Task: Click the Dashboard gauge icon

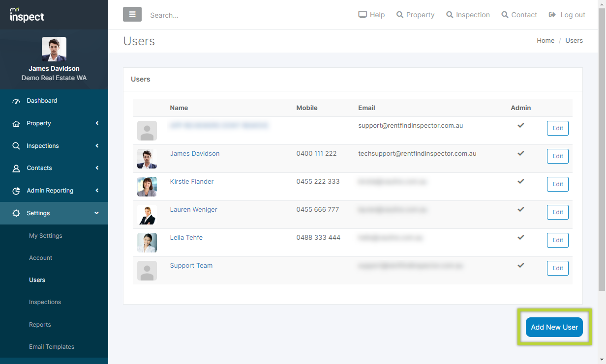Action: (x=16, y=101)
